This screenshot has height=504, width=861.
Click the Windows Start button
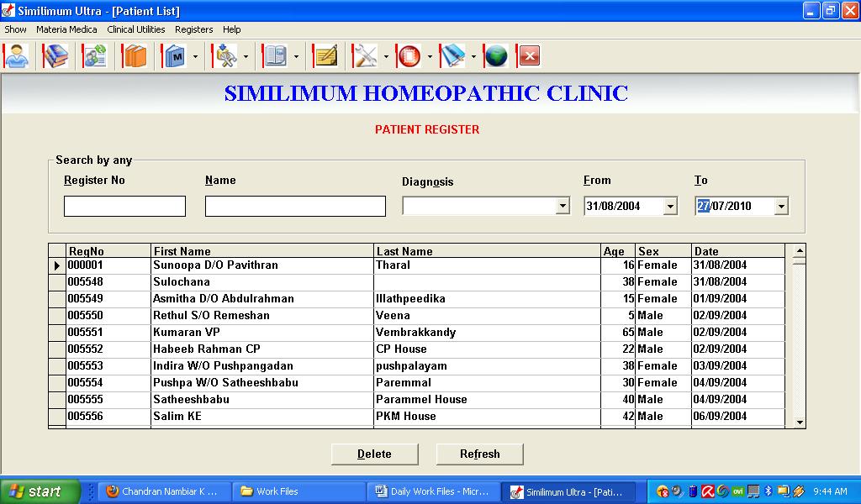pos(40,491)
